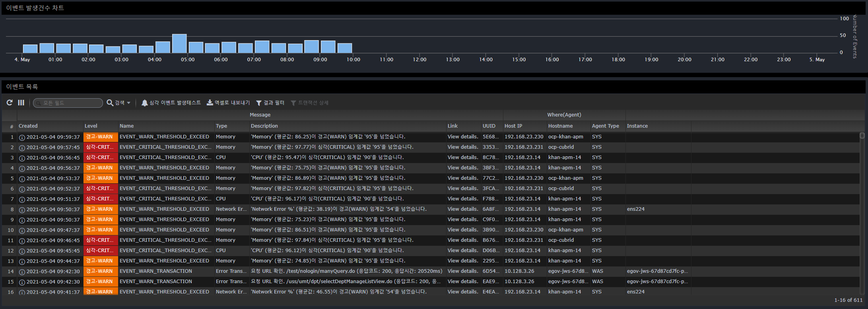Open the column chooser icon
Viewport: 868px width, 309px height.
coord(21,103)
